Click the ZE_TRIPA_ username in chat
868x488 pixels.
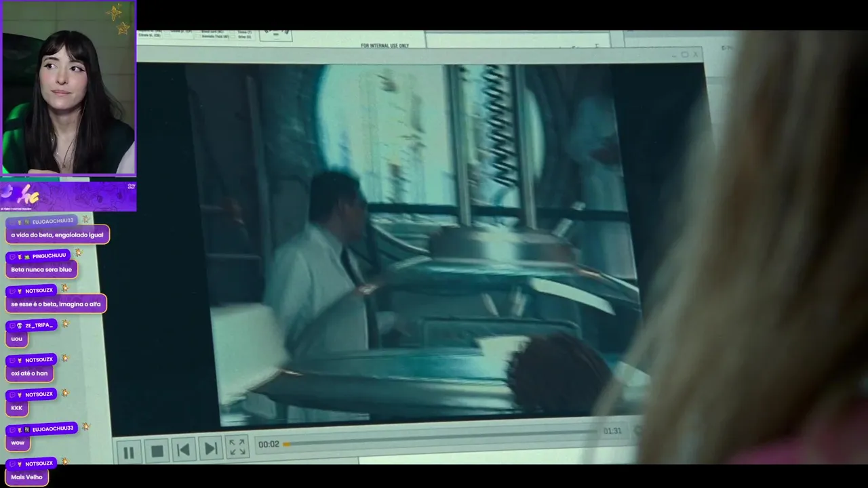pyautogui.click(x=39, y=325)
